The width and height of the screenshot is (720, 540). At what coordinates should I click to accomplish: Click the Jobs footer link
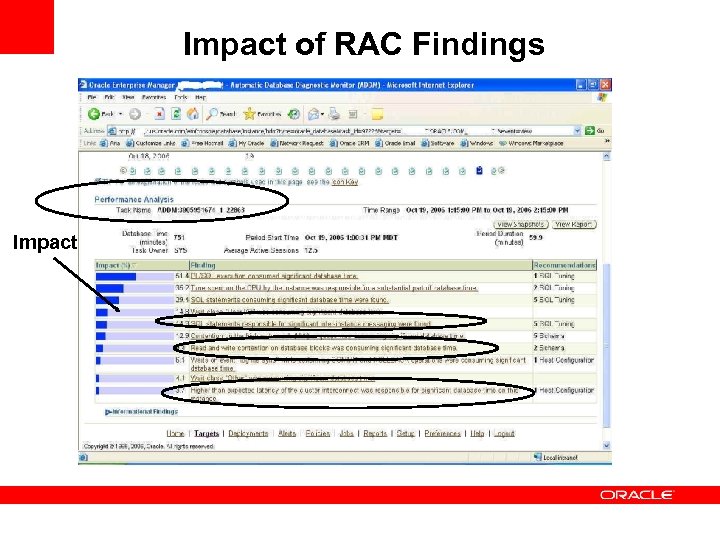(347, 433)
